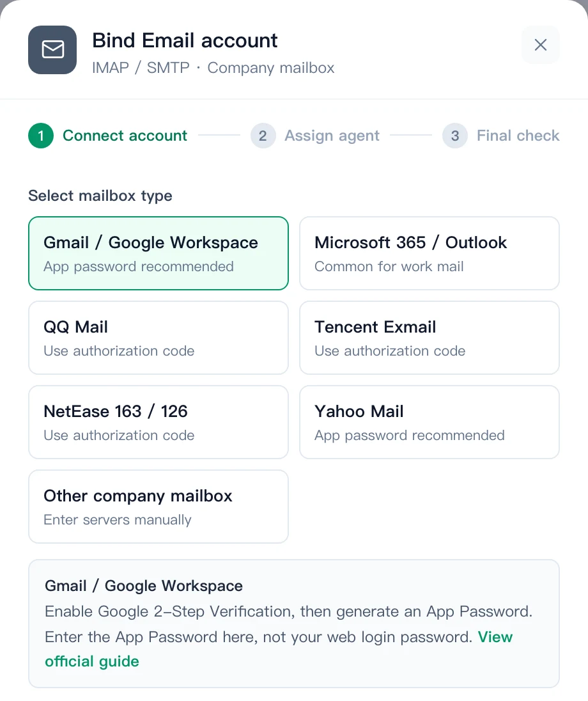Image resolution: width=588 pixels, height=701 pixels.
Task: Click the step 3 number circle
Action: 455,136
